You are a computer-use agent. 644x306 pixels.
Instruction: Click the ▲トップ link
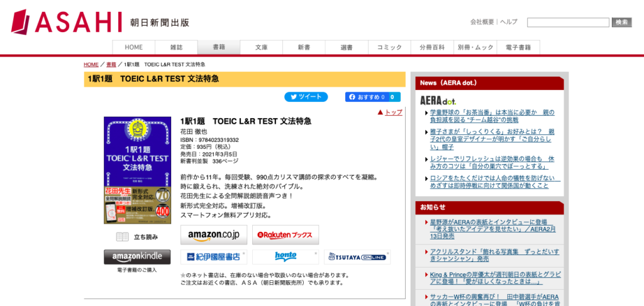(390, 112)
